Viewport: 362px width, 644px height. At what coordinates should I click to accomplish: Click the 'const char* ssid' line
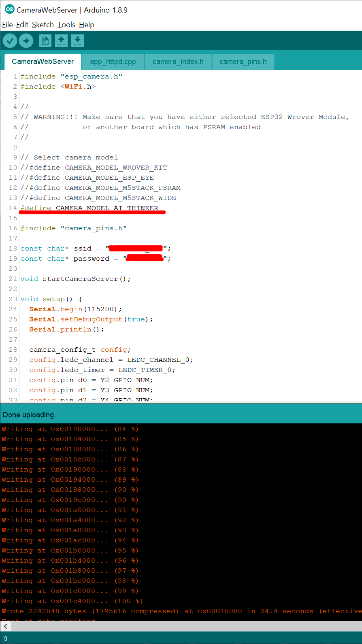pos(96,249)
